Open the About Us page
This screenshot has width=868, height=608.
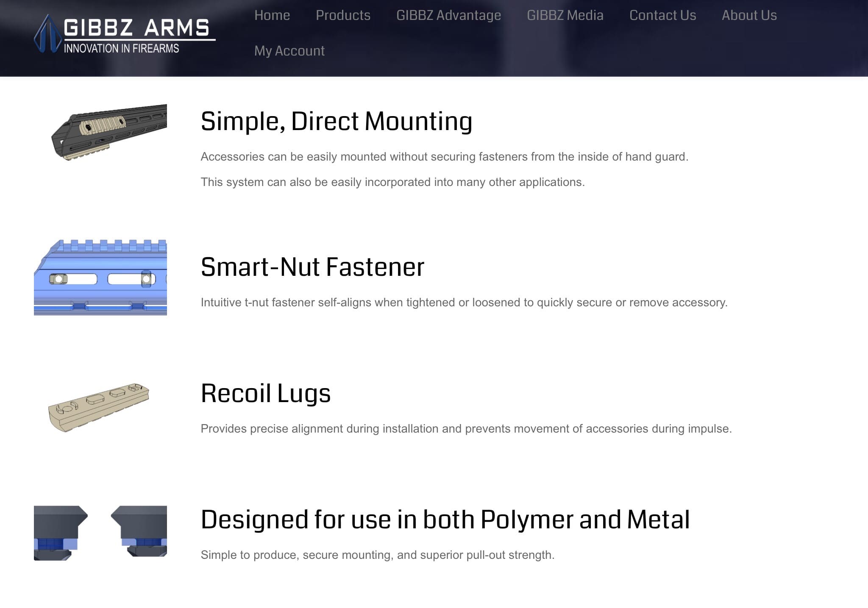(x=749, y=15)
